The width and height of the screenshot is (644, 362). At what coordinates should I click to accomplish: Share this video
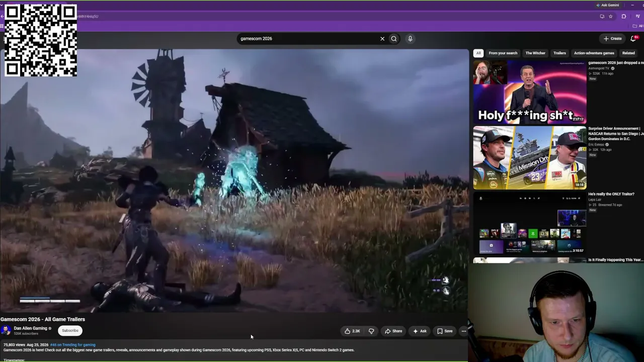point(393,331)
